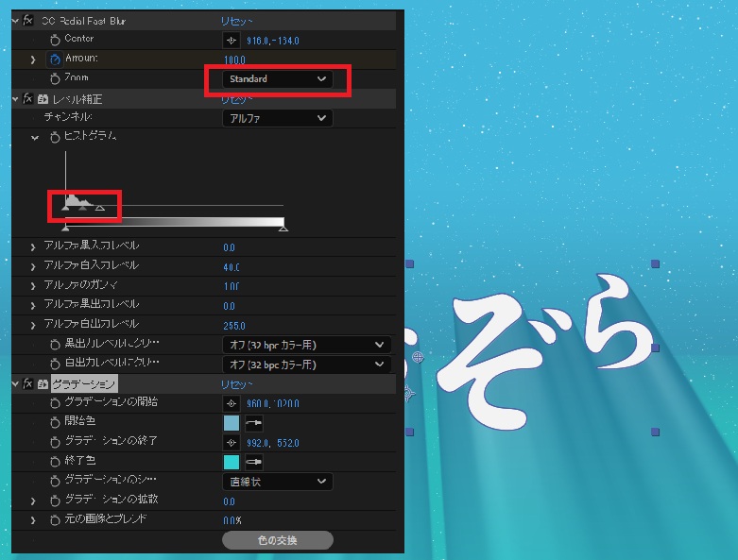Click the Center point picker crosshair
This screenshot has height=560, width=738.
(231, 40)
